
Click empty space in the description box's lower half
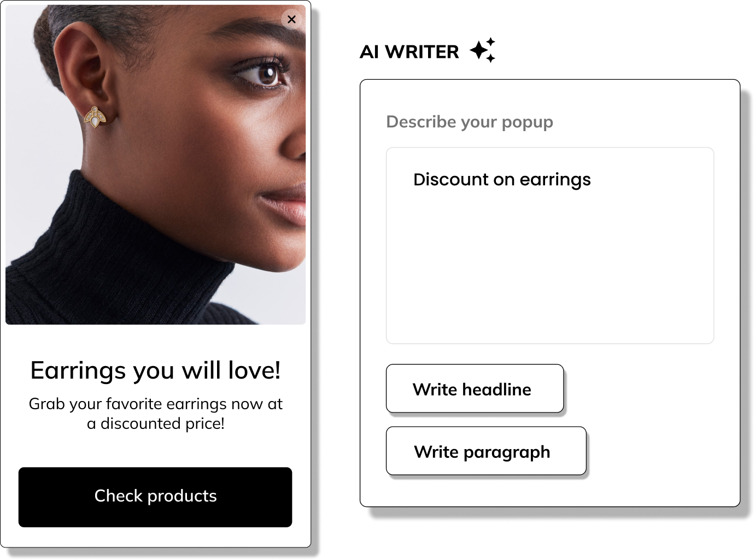tap(550, 295)
